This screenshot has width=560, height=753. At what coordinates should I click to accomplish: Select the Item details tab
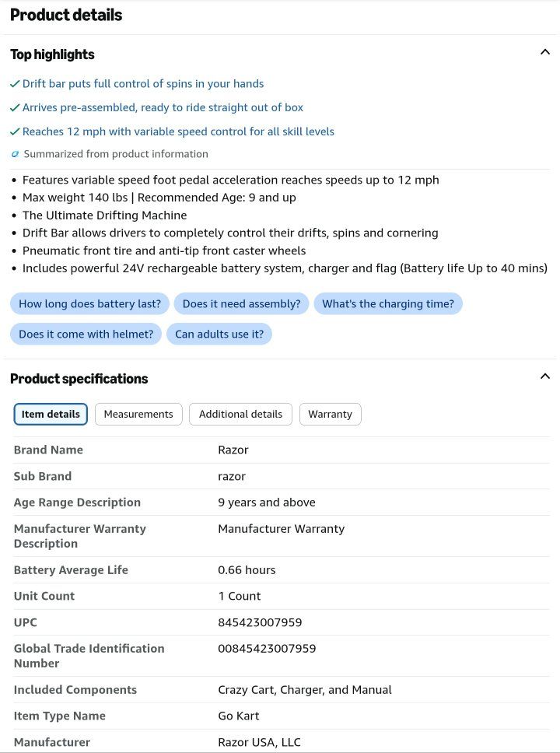pos(51,414)
